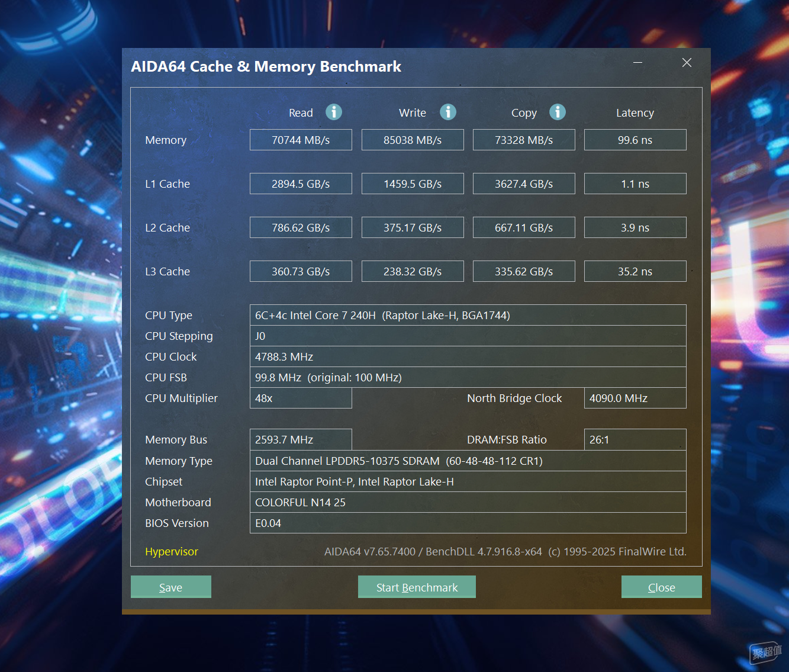Click the Read info icon
This screenshot has width=789, height=672.
pyautogui.click(x=334, y=112)
